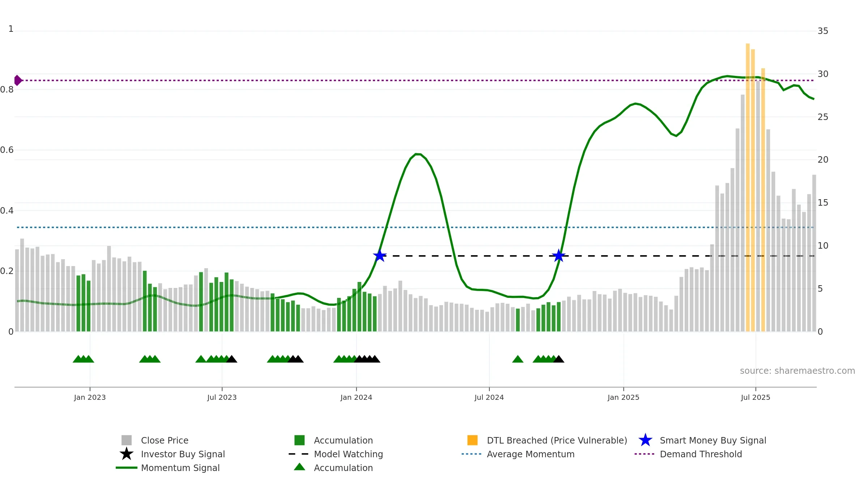This screenshot has width=868, height=488.
Task: Click the Jul 2025 axis label
Action: (x=756, y=397)
